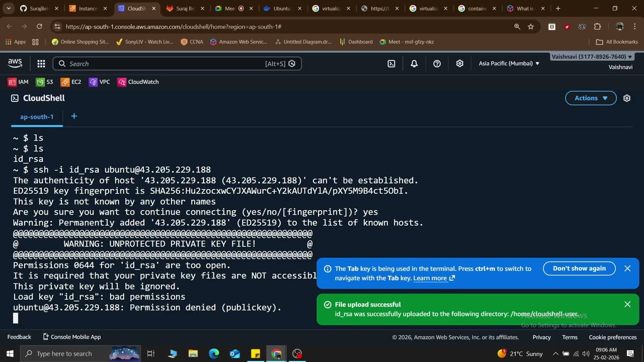Image resolution: width=644 pixels, height=362 pixels.
Task: Open AWS console settings gear
Action: (x=459, y=64)
